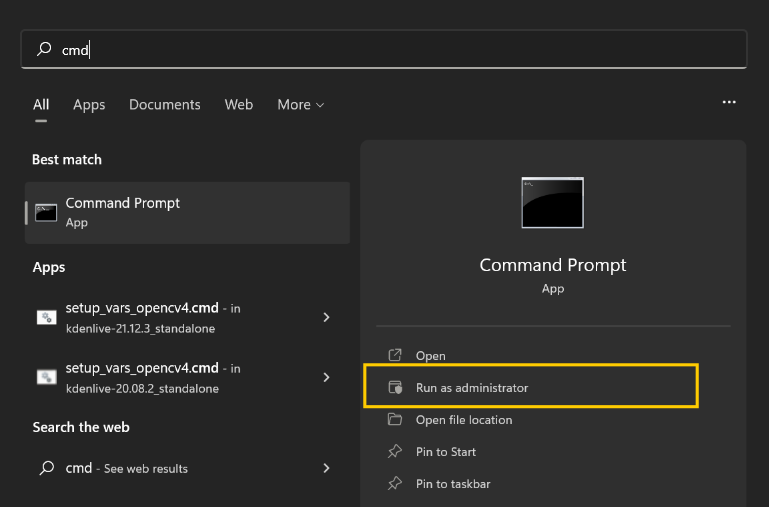Expand arrow for kdenlive-20.08.2_standalone result

(327, 378)
